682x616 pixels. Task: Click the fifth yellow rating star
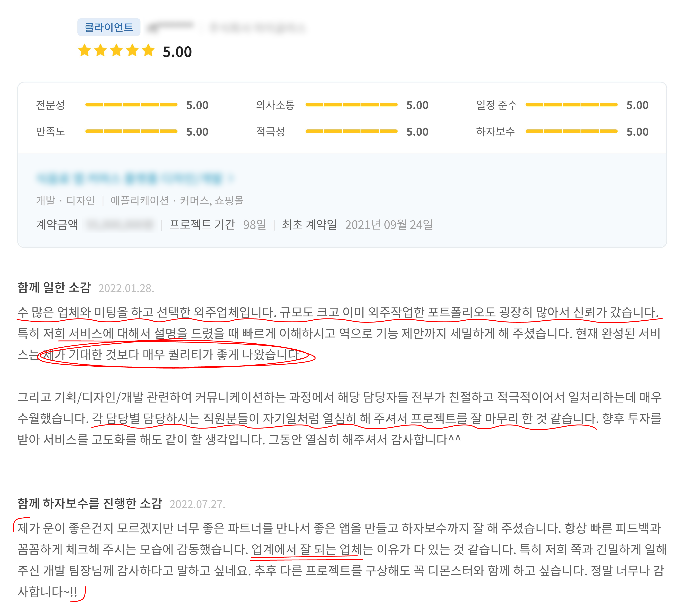click(148, 51)
